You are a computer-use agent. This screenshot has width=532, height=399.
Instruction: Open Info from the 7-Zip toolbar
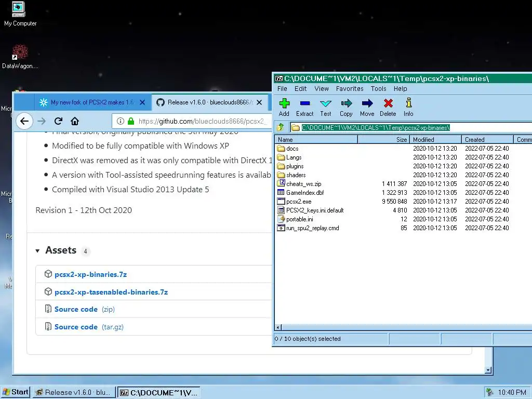pos(408,107)
